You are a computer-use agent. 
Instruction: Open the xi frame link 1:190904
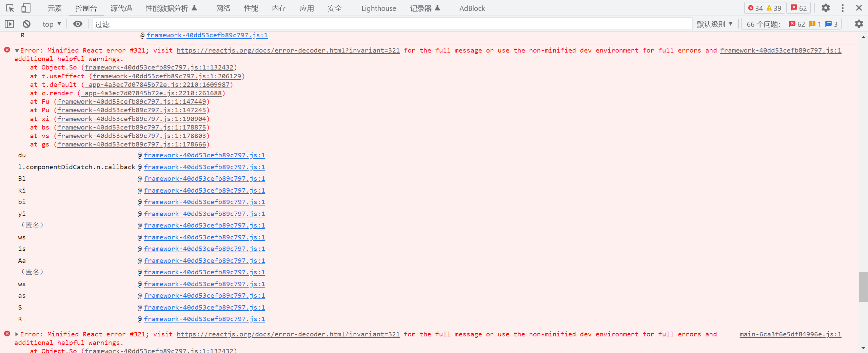click(132, 119)
